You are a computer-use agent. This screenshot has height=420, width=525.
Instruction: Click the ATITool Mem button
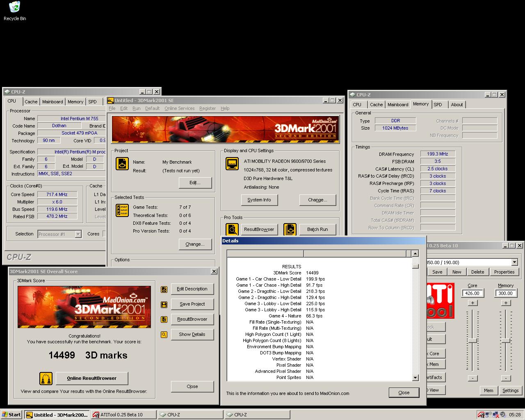click(488, 390)
